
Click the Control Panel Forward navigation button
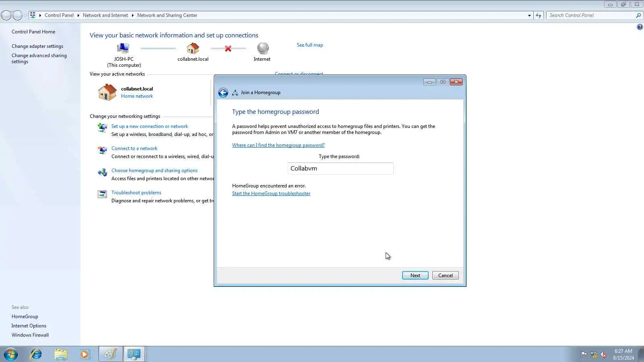(17, 15)
